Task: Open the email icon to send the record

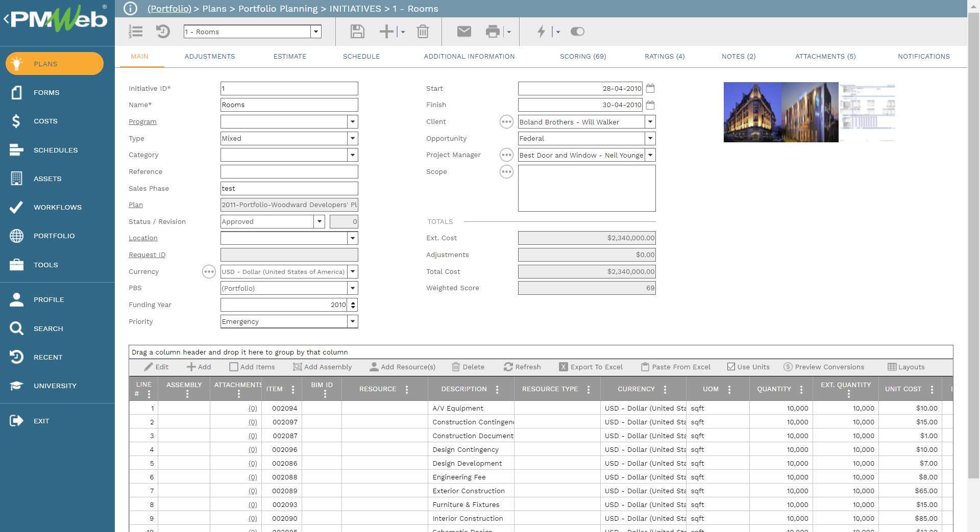Action: pyautogui.click(x=463, y=32)
